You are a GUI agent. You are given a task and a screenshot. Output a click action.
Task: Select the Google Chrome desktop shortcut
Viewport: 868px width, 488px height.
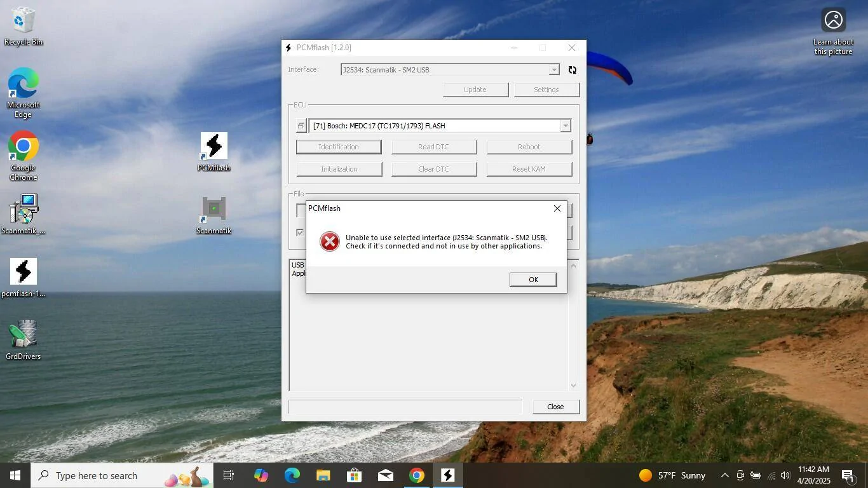pyautogui.click(x=24, y=156)
